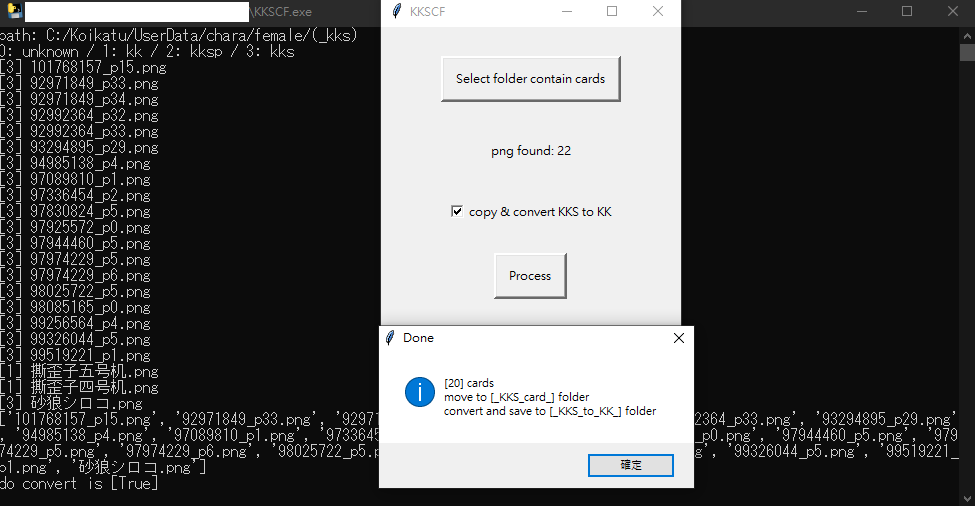Image resolution: width=975 pixels, height=506 pixels.
Task: Click the '0: unknown / 1: kk' legend line
Action: pyautogui.click(x=147, y=52)
